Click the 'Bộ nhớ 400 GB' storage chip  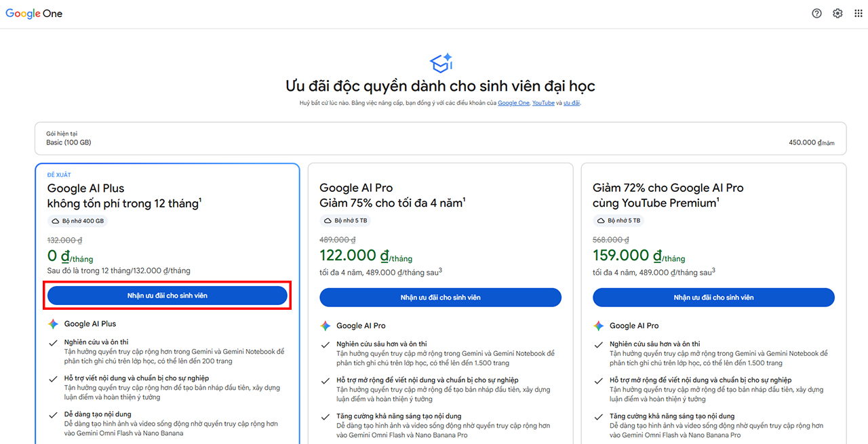click(x=77, y=221)
